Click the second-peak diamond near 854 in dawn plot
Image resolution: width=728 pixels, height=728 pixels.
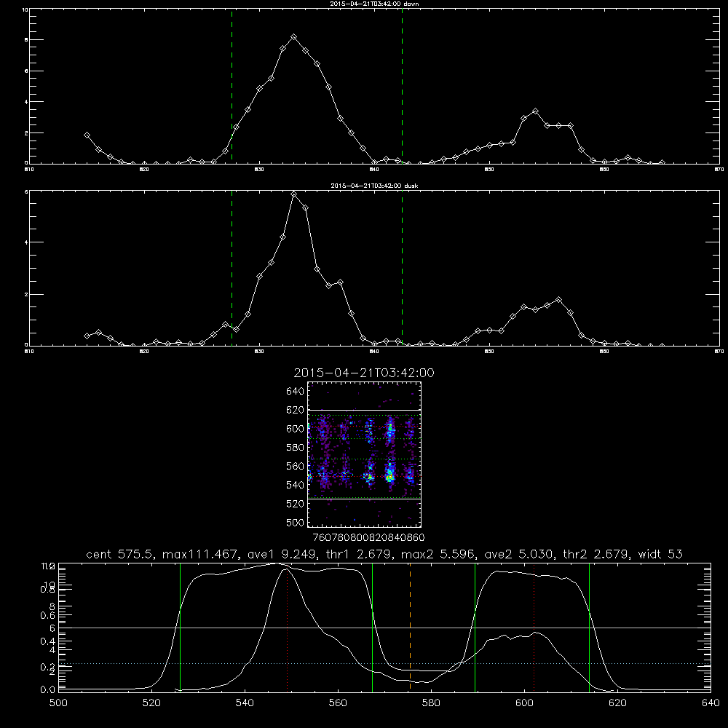[535, 111]
